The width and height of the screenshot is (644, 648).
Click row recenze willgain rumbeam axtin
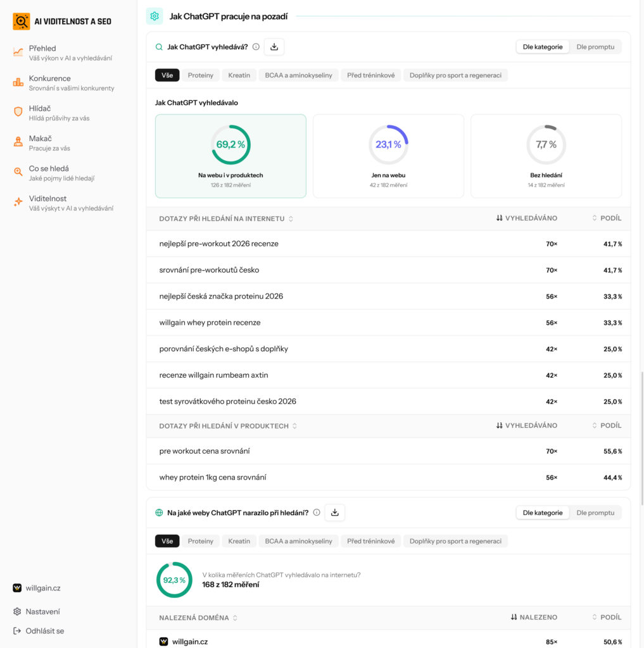point(388,375)
